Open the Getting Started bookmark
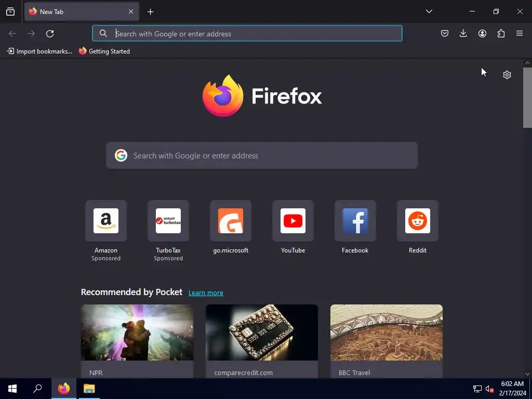 coord(104,51)
